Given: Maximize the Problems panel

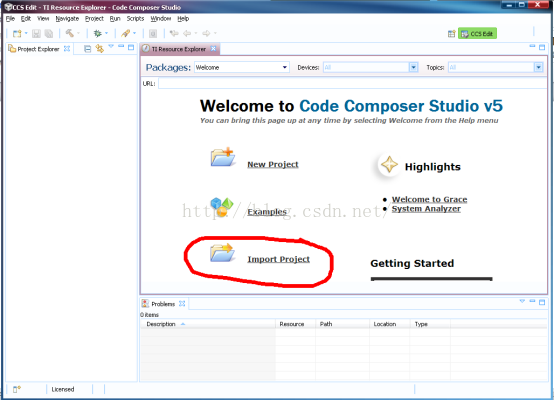Looking at the screenshot, I should coord(542,302).
